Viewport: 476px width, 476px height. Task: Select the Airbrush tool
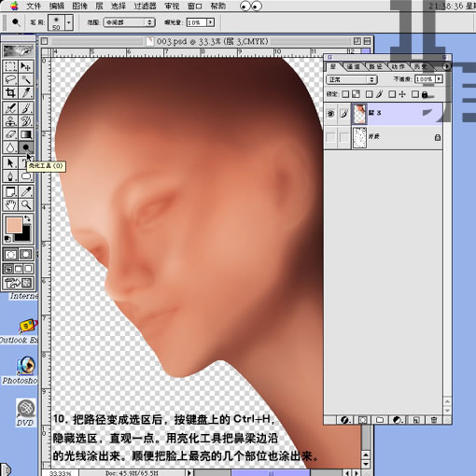tap(10, 108)
